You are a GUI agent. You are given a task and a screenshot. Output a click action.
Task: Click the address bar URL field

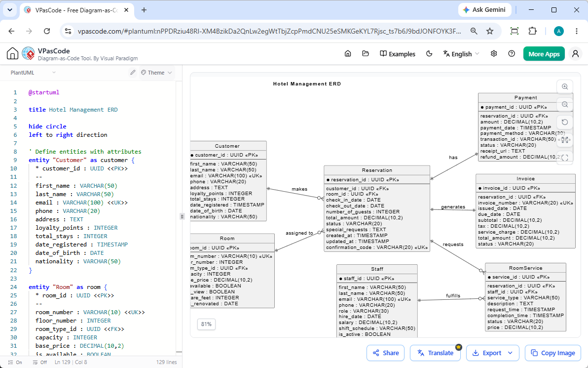pyautogui.click(x=269, y=31)
